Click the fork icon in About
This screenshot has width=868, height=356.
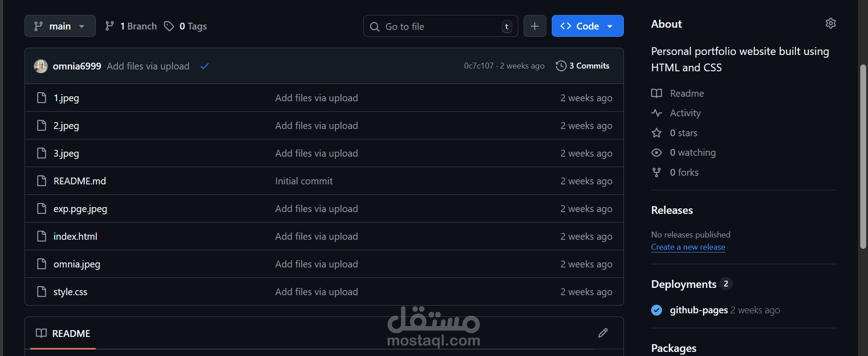[657, 172]
